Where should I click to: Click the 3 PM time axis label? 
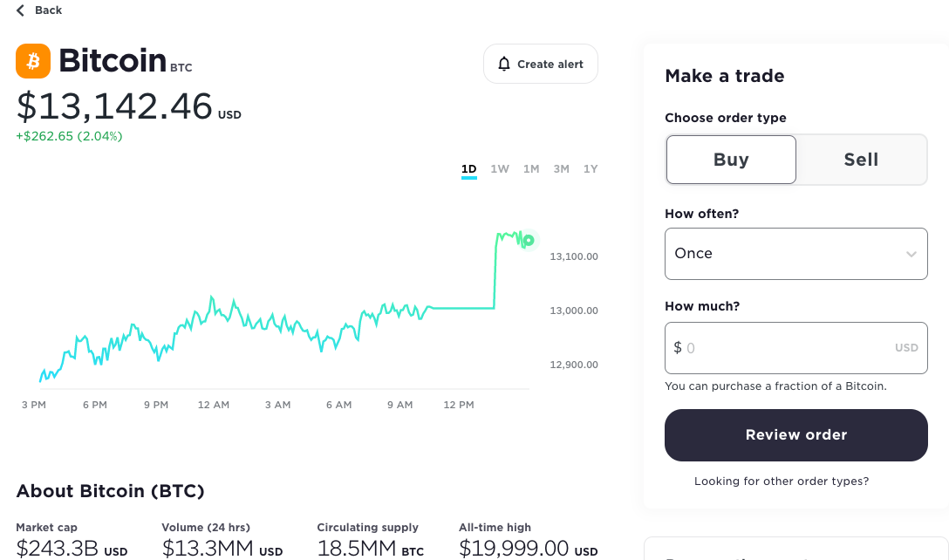[34, 405]
